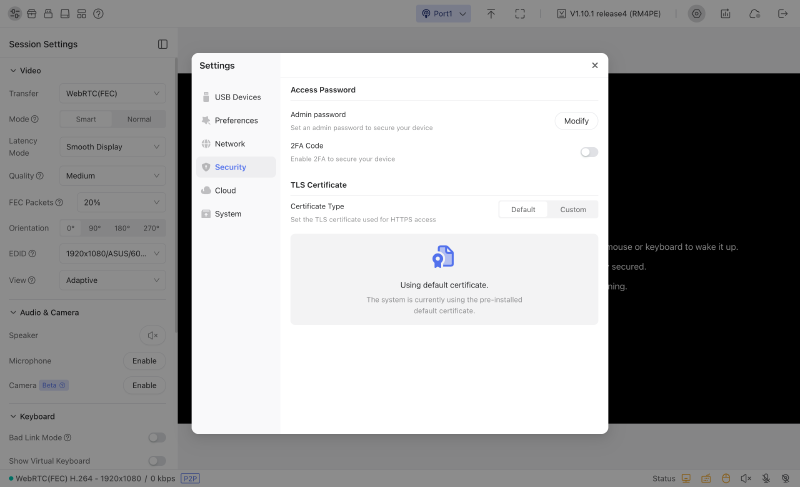Open the USB Devices settings section
Screen dimensions: 800x487
click(236, 97)
